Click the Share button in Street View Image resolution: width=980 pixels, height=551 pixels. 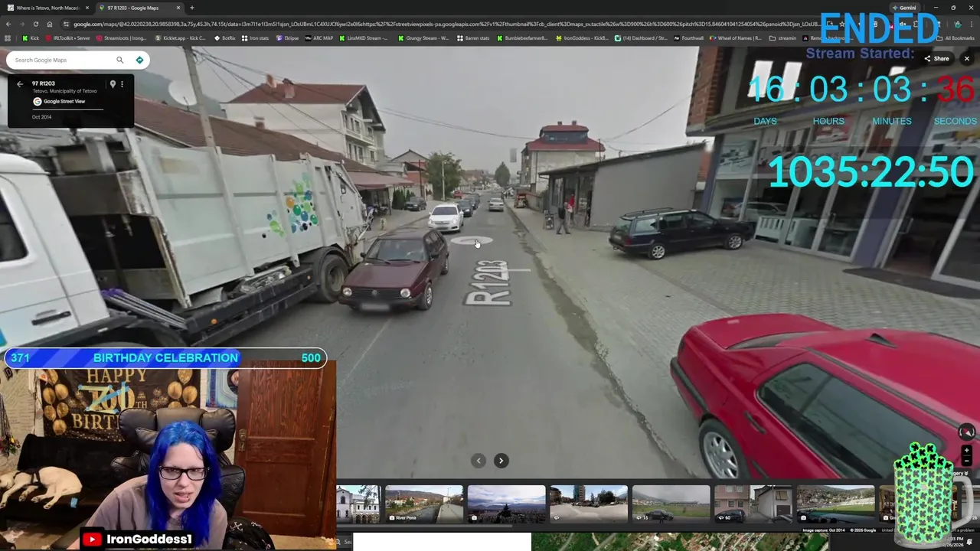936,59
